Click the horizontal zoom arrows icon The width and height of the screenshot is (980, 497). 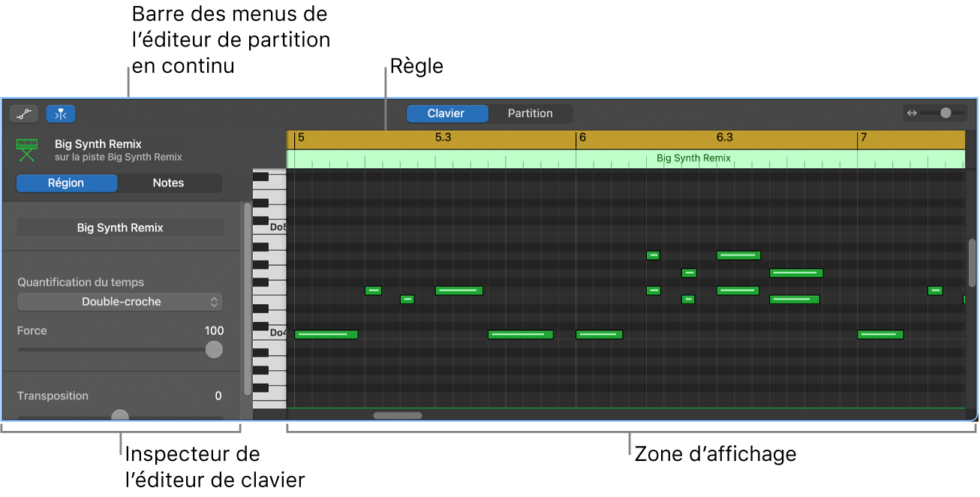pos(912,113)
